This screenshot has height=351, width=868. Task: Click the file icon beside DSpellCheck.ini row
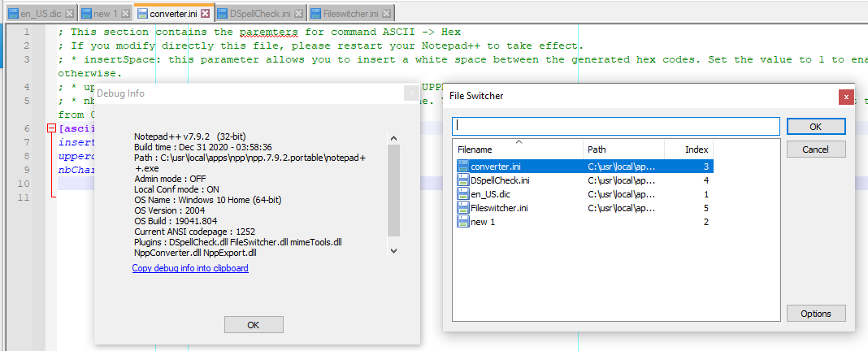point(462,180)
